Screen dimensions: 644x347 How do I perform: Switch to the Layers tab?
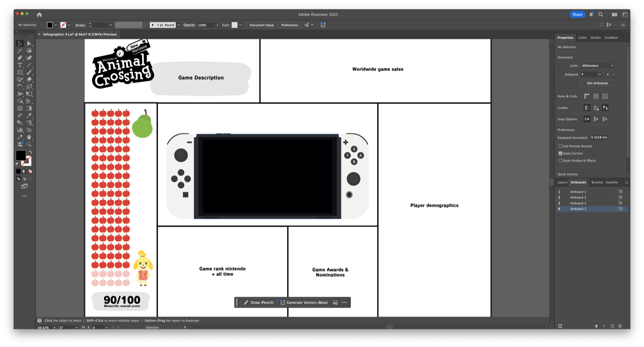(x=562, y=182)
